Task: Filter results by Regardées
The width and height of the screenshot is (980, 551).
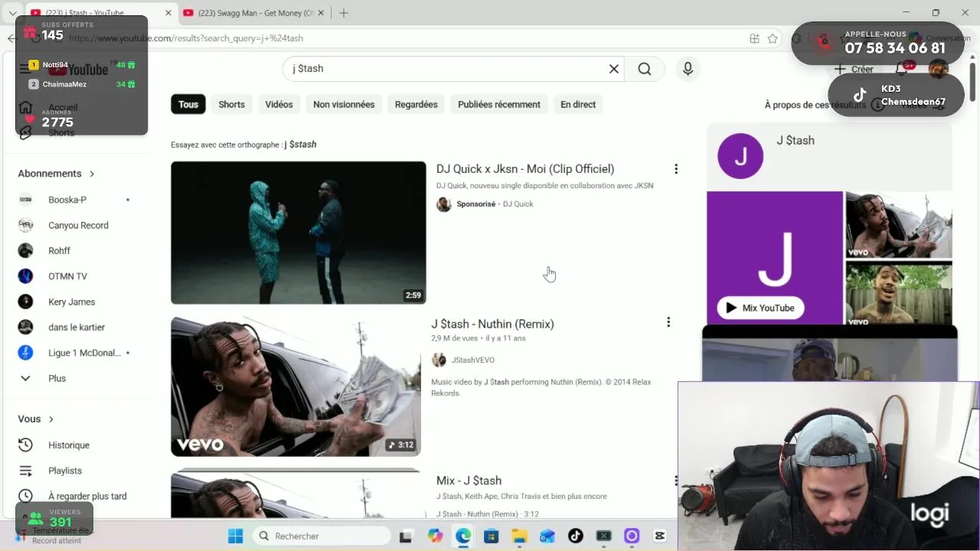Action: (416, 105)
